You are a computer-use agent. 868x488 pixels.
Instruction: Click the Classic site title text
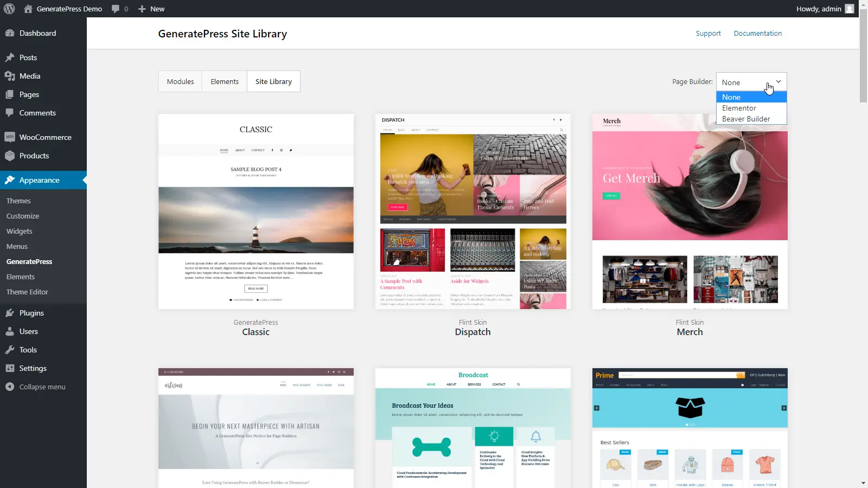click(x=256, y=332)
